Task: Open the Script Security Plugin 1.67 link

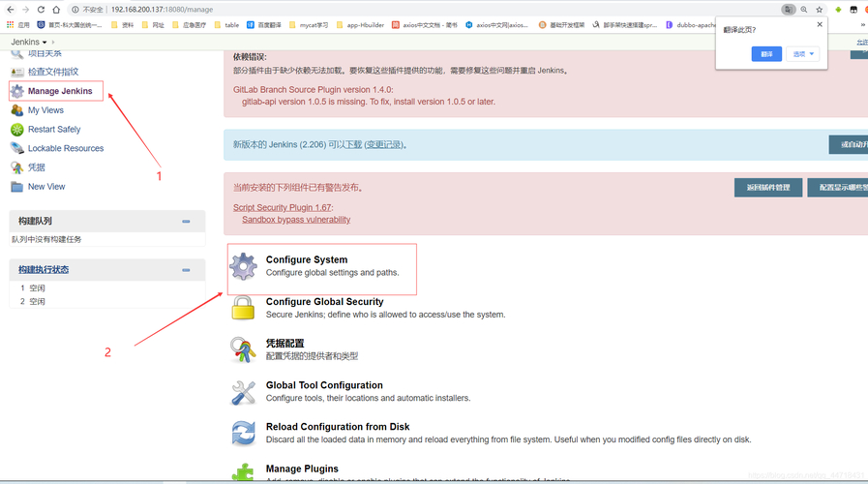Action: 283,208
